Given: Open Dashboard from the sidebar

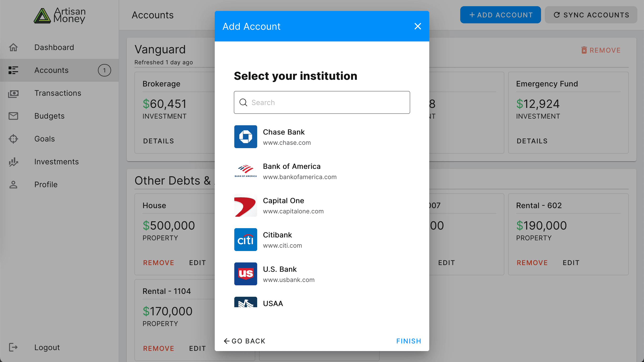Looking at the screenshot, I should click(59, 47).
